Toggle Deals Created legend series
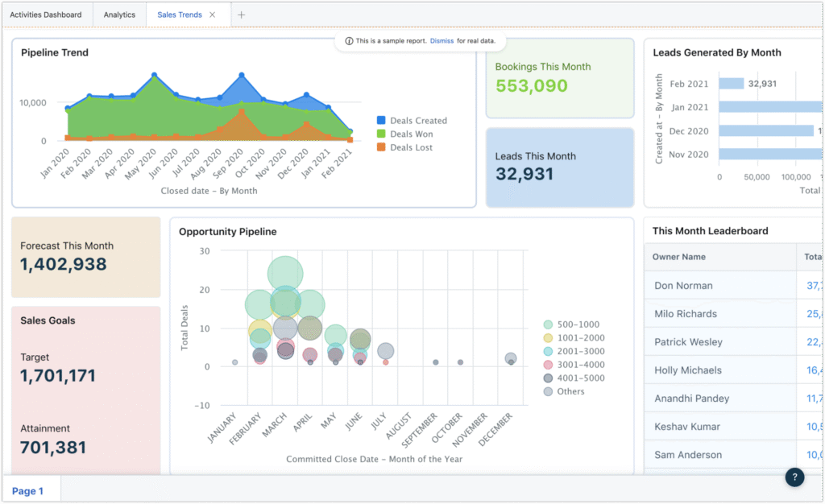The image size is (825, 504). [x=417, y=121]
